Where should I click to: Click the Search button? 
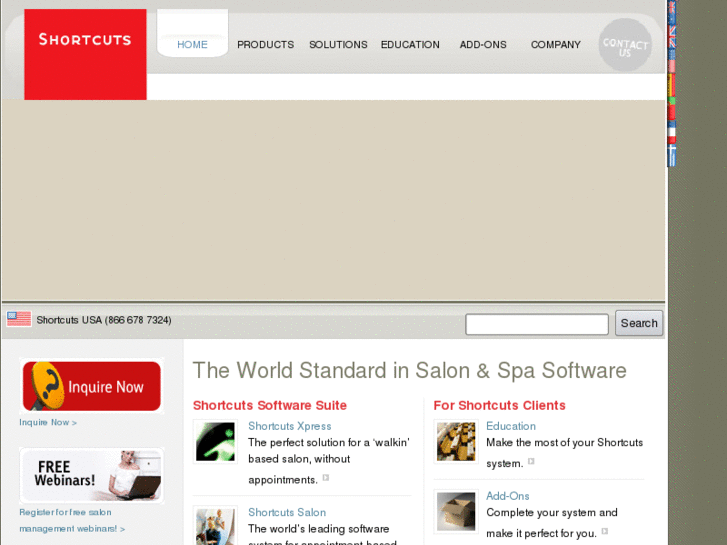(x=639, y=323)
